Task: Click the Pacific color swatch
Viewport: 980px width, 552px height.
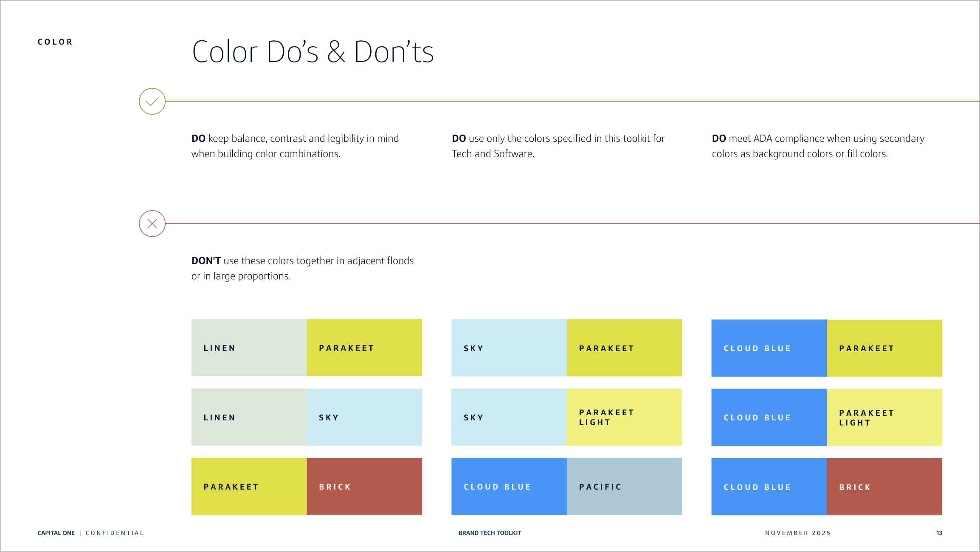Action: [624, 487]
